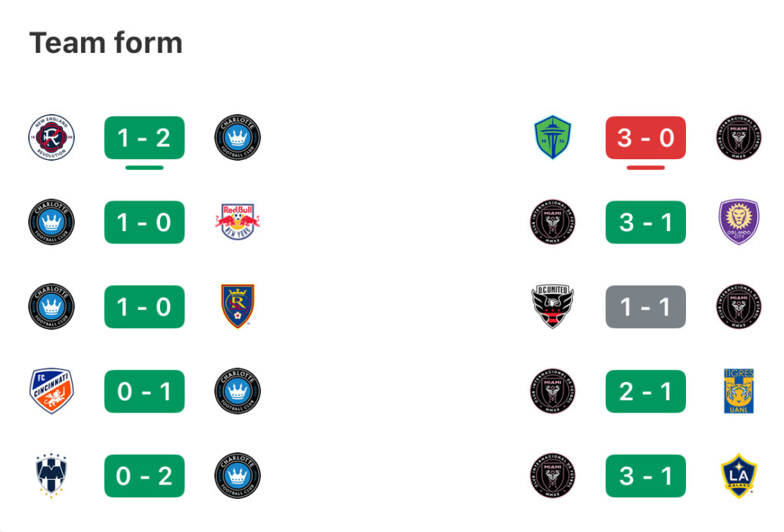View the 1 - 2 win at New England

[145, 138]
